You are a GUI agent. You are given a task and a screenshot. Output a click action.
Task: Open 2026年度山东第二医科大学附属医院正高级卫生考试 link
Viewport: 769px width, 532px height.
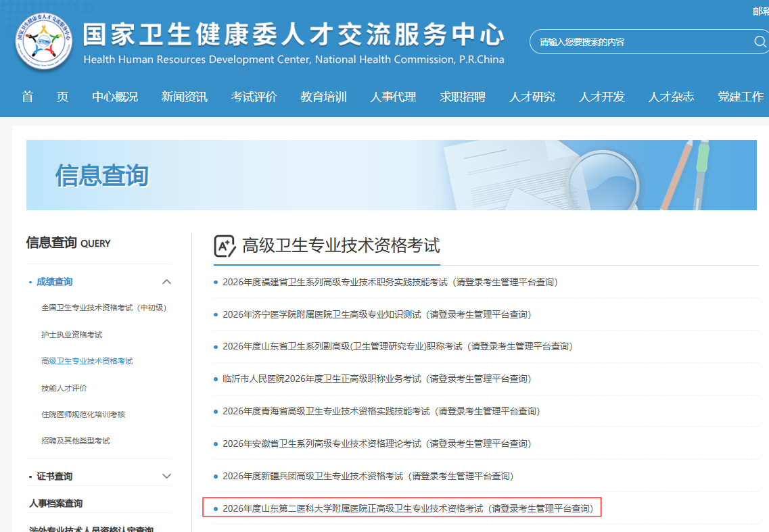[x=408, y=508]
